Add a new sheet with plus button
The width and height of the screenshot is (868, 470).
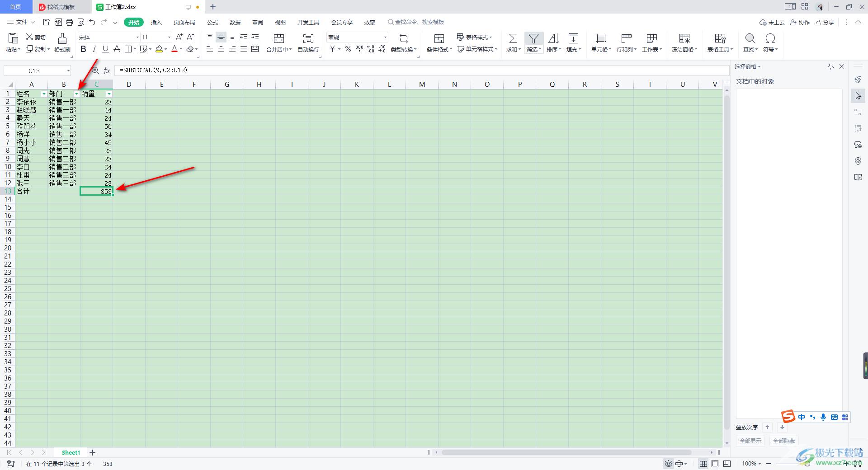pos(93,452)
